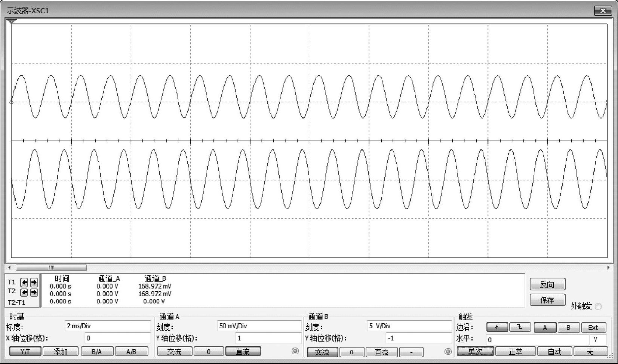Select 自动 (auto) trigger mode
The width and height of the screenshot is (618, 364).
pos(555,352)
